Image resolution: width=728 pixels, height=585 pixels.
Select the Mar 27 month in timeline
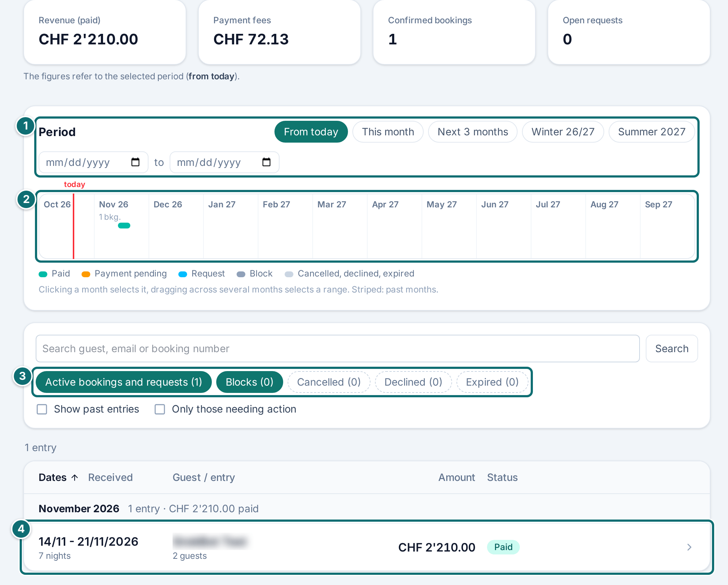point(340,226)
